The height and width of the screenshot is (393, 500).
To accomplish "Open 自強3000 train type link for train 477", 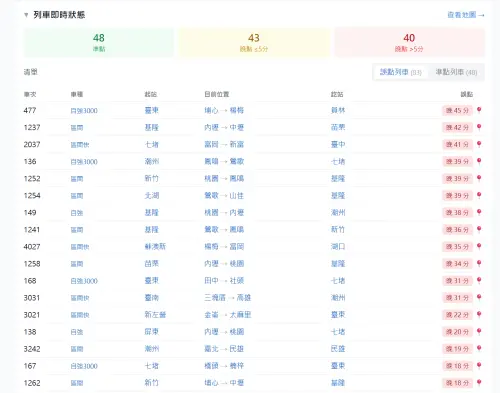I will (84, 111).
